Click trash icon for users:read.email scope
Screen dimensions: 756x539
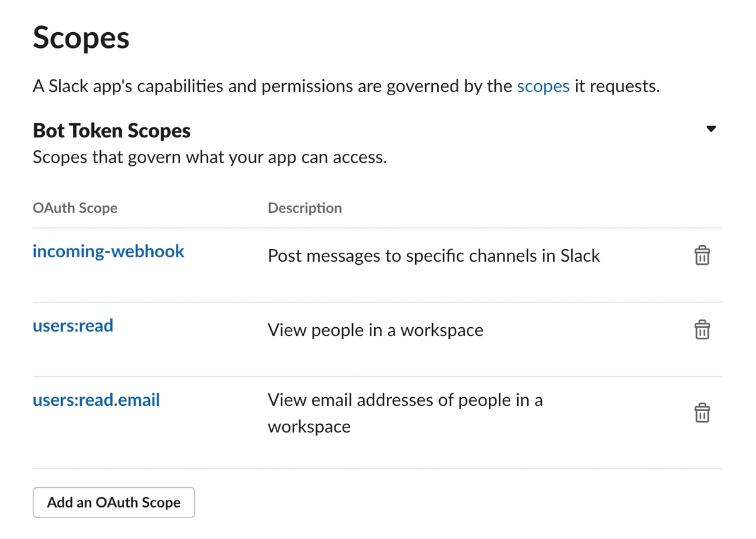coord(702,413)
